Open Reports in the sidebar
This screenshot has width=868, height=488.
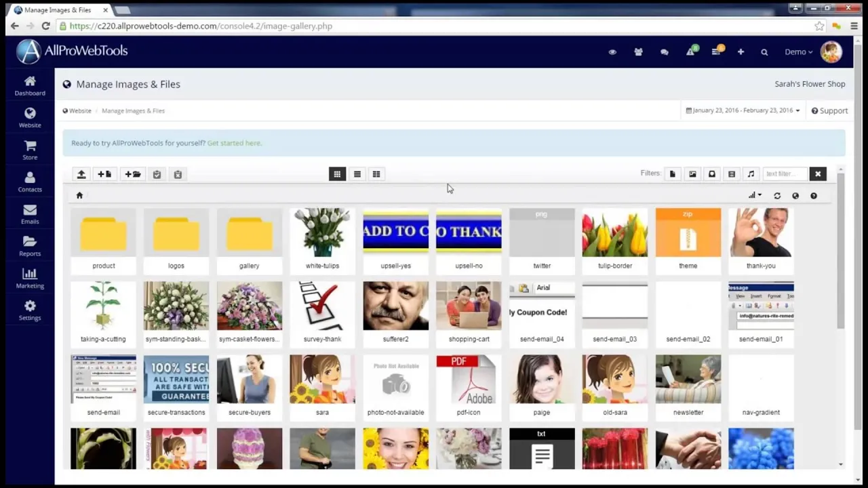(30, 246)
